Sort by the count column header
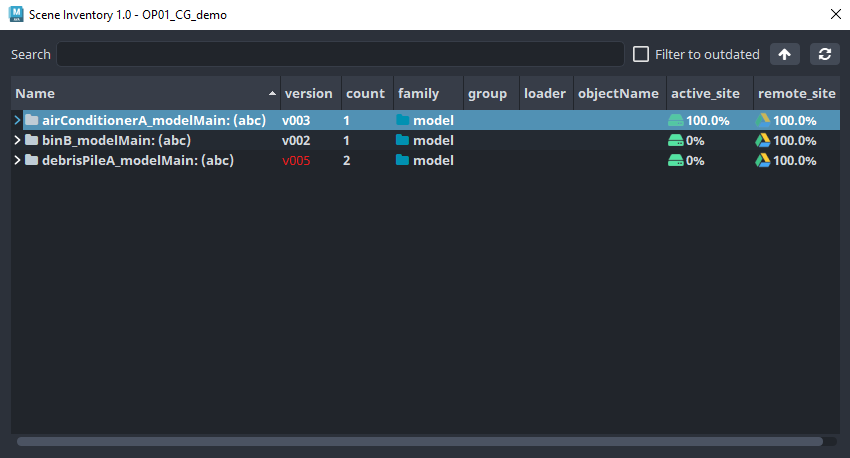The height and width of the screenshot is (458, 850). click(367, 93)
